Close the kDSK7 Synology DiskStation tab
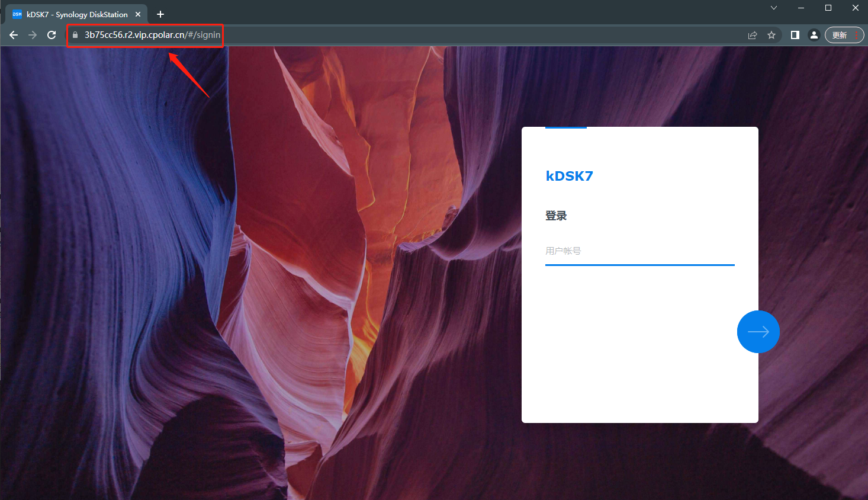 [x=138, y=14]
